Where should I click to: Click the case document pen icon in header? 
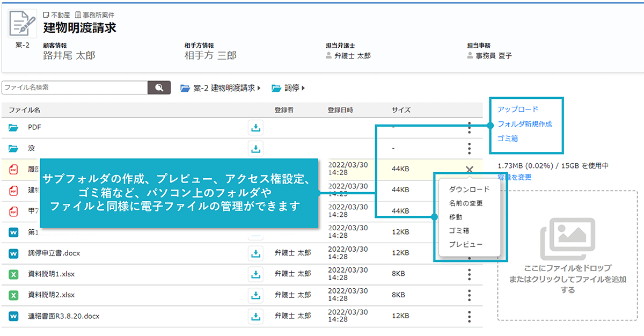(x=22, y=24)
